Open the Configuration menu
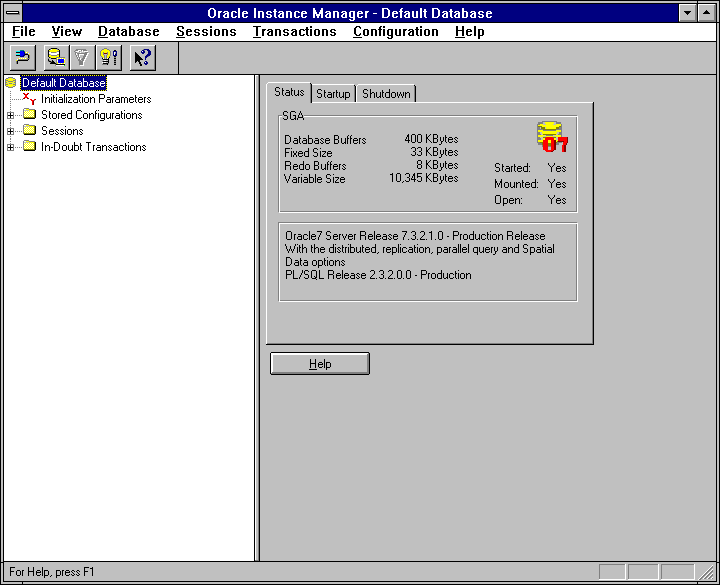720x585 pixels. [x=395, y=31]
